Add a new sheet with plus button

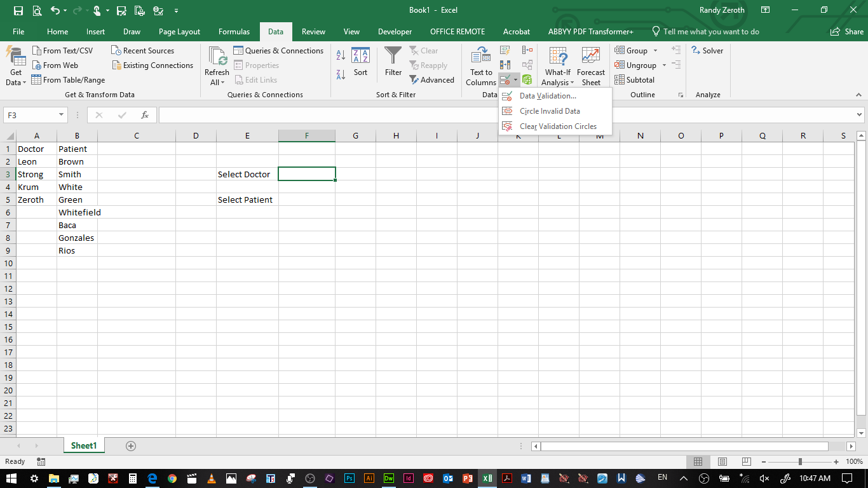131,446
